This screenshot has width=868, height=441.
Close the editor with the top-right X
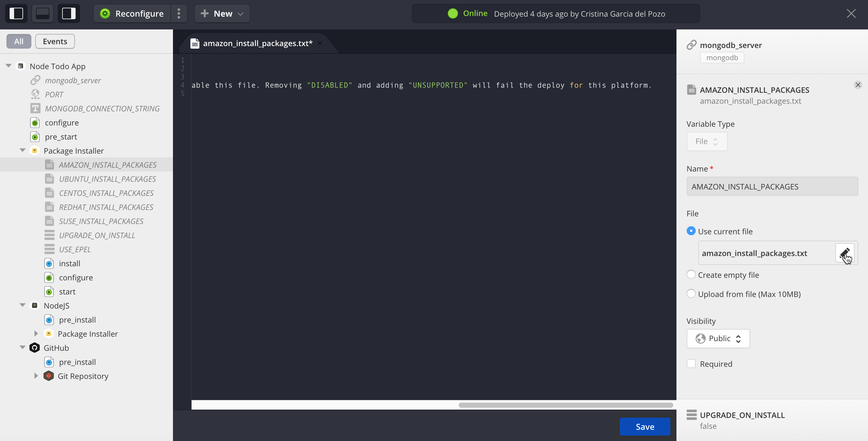point(851,13)
